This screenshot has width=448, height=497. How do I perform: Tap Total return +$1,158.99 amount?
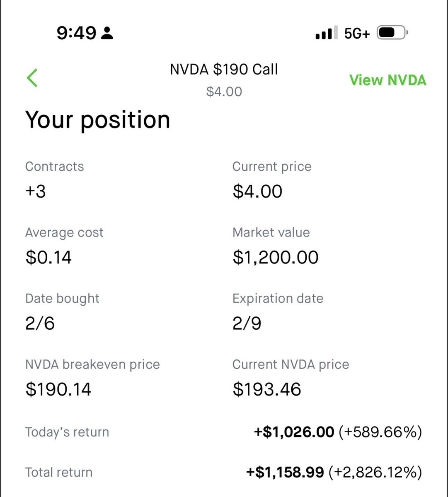pyautogui.click(x=285, y=472)
